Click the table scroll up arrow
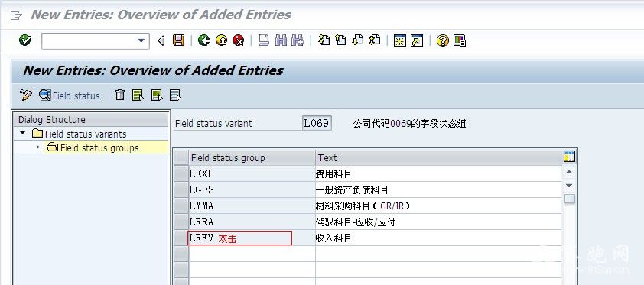Image resolution: width=644 pixels, height=285 pixels. (x=569, y=172)
